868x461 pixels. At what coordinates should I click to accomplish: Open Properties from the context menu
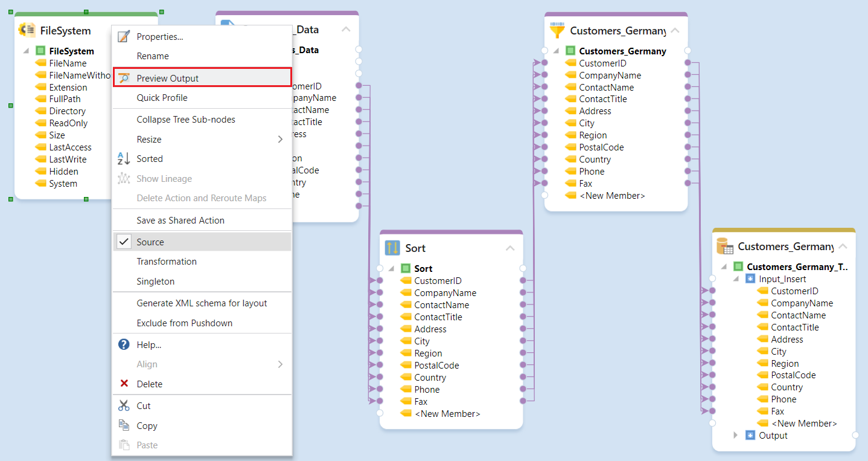point(160,37)
